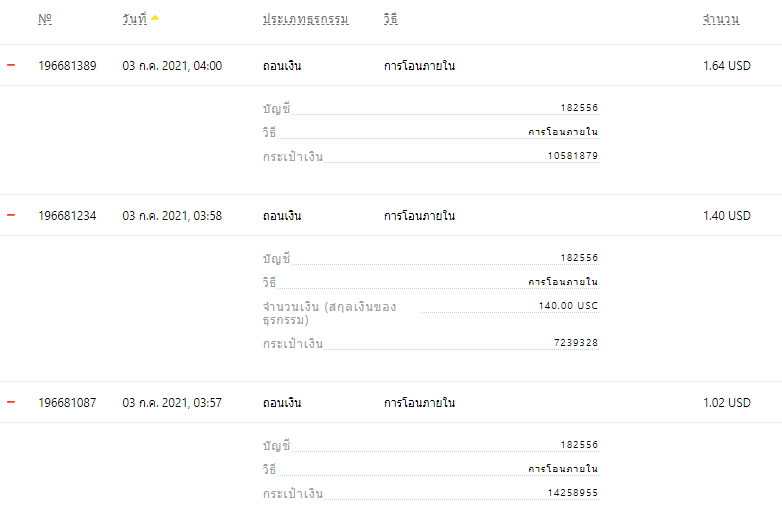
Task: Sort by วันที่ column header
Action: coord(135,19)
